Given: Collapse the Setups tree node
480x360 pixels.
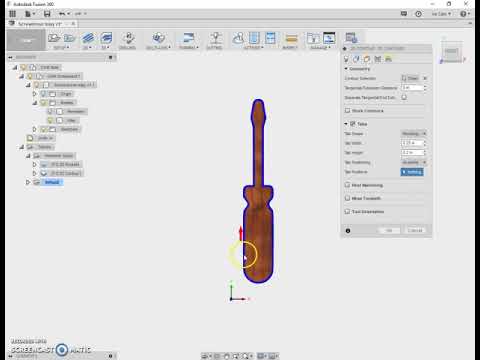Looking at the screenshot, I should click(x=21, y=147).
